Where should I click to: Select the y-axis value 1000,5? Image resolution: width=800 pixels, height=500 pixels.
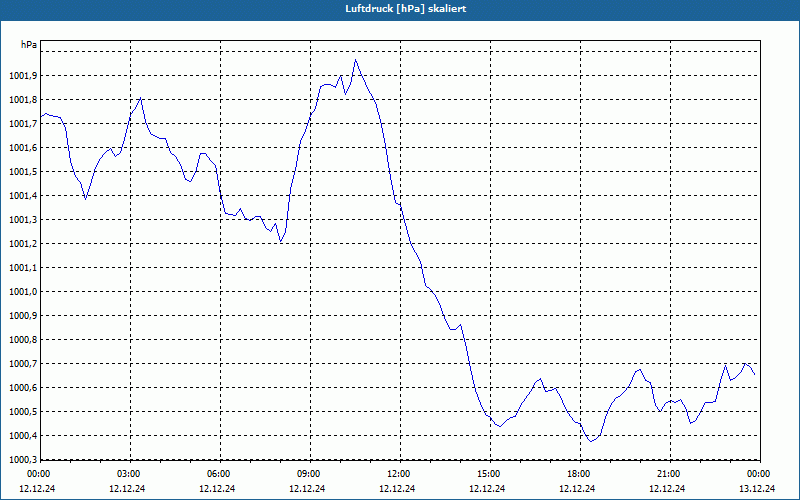[23, 411]
